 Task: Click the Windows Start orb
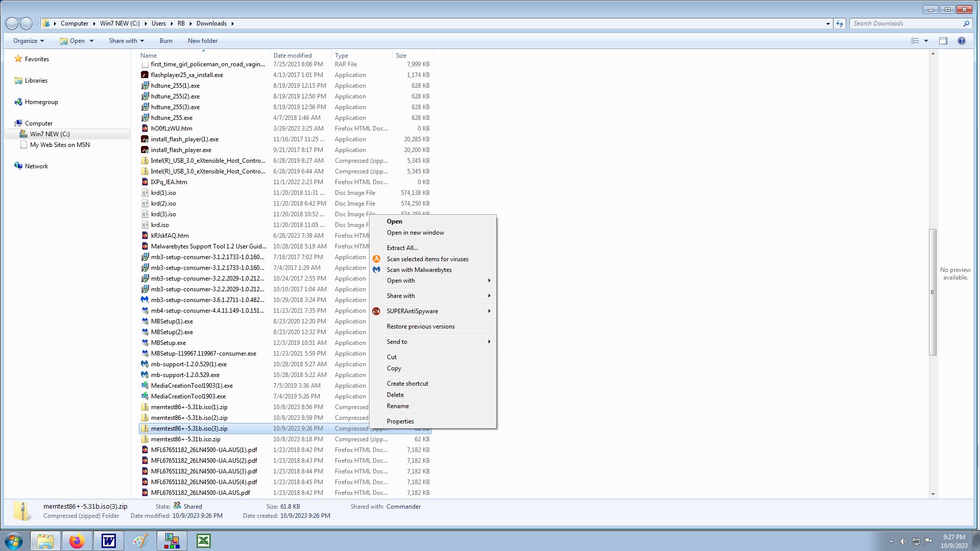14,541
